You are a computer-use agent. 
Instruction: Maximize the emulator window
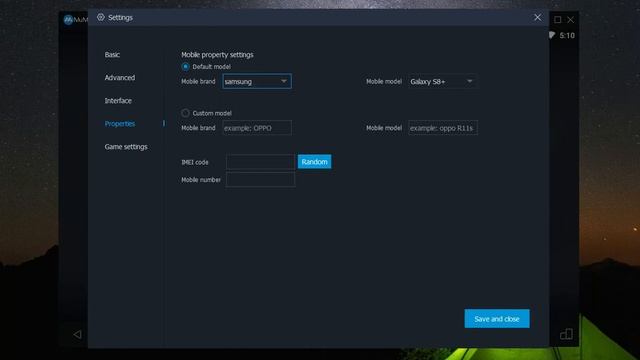click(x=558, y=20)
